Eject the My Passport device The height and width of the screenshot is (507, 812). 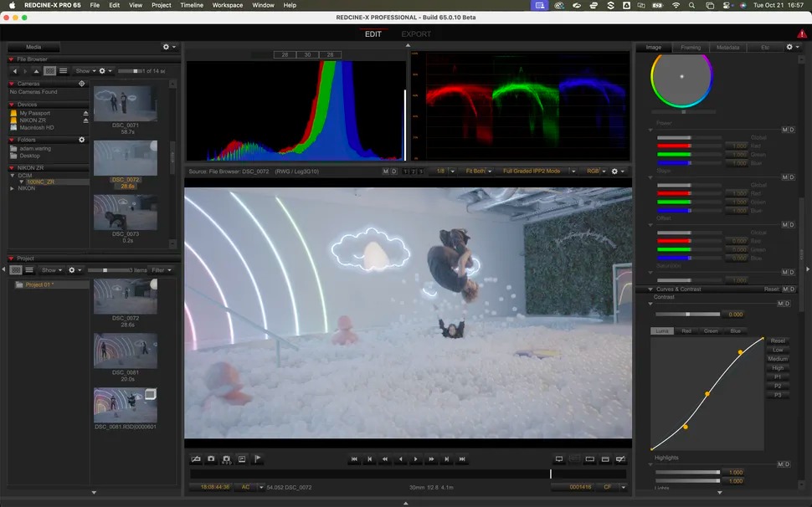[85, 113]
